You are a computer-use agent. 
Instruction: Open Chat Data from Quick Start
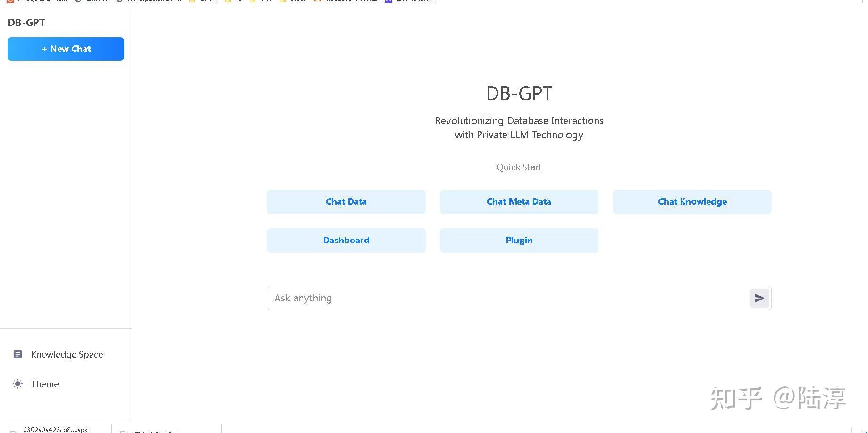[x=346, y=201]
